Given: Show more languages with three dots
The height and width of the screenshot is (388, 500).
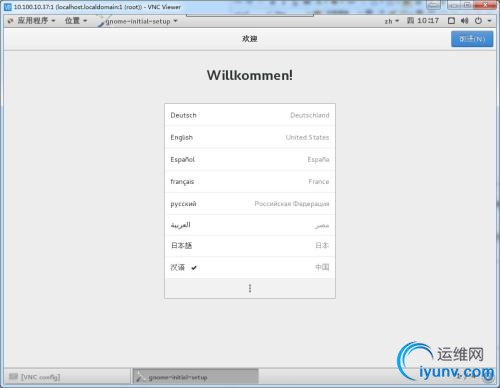Looking at the screenshot, I should pyautogui.click(x=250, y=288).
